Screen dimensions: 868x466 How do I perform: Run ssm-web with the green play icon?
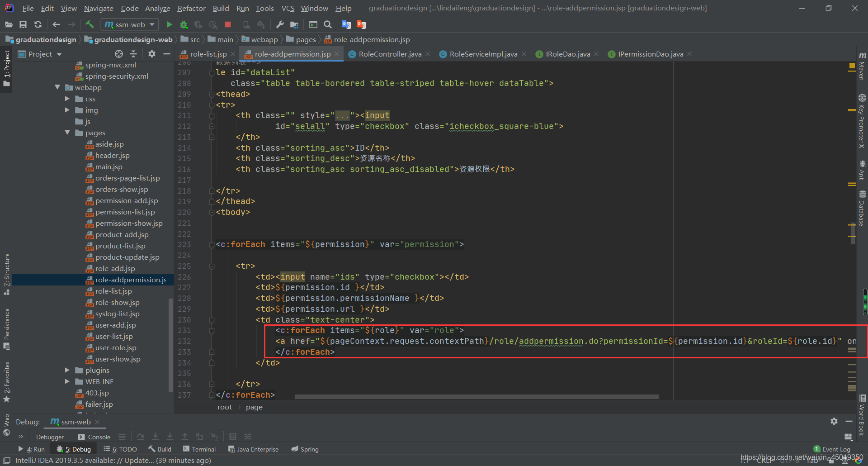(x=169, y=24)
